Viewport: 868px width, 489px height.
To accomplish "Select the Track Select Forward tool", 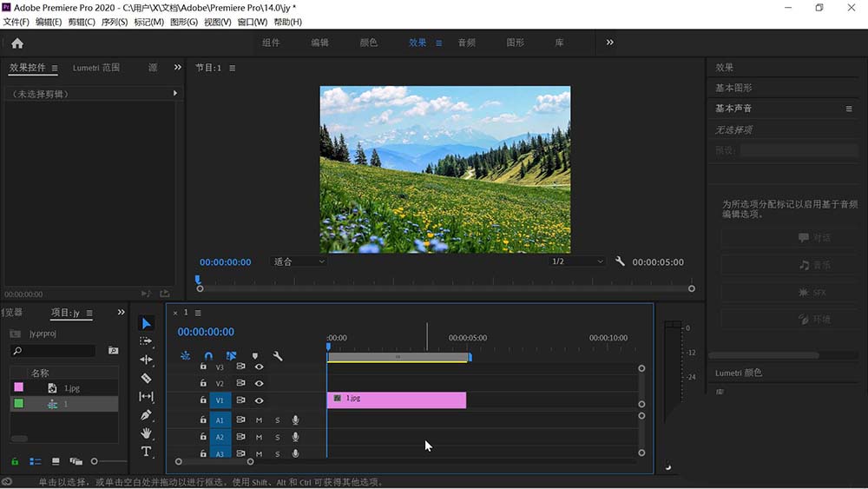I will click(x=146, y=341).
